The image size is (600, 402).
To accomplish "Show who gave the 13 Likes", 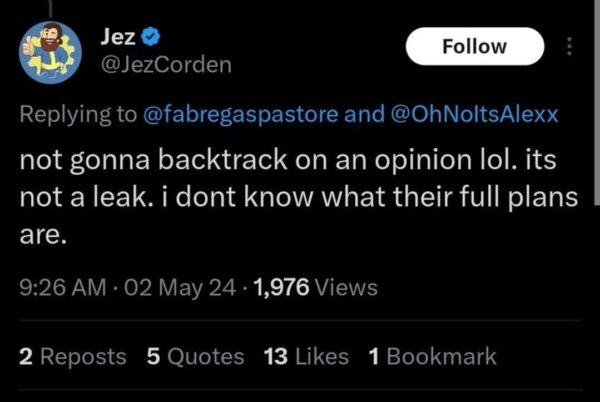I will pos(307,356).
